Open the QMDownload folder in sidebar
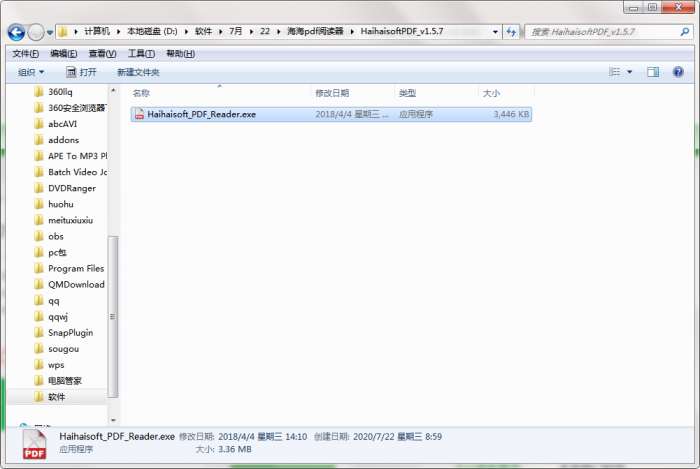The width and height of the screenshot is (700, 469). [x=71, y=285]
